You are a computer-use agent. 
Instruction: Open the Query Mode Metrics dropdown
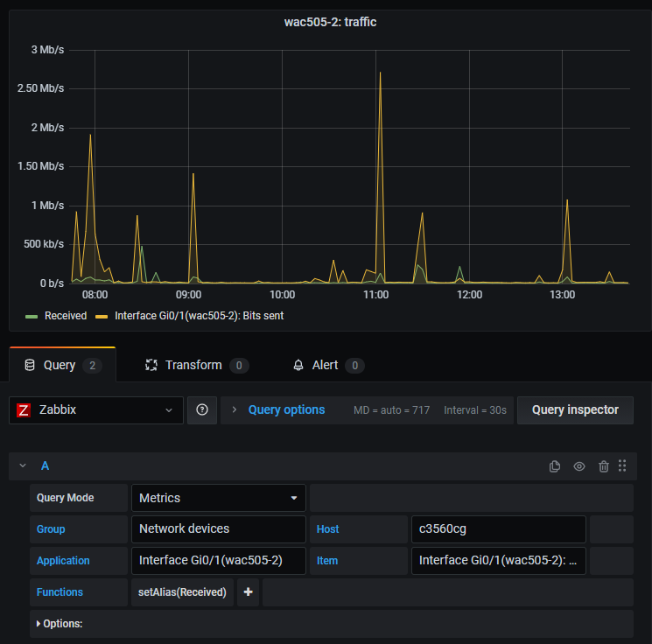(x=218, y=498)
